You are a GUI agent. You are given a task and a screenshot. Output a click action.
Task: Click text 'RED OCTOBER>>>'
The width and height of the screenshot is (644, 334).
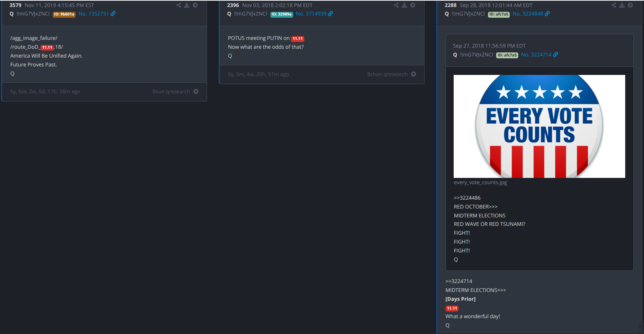click(476, 207)
